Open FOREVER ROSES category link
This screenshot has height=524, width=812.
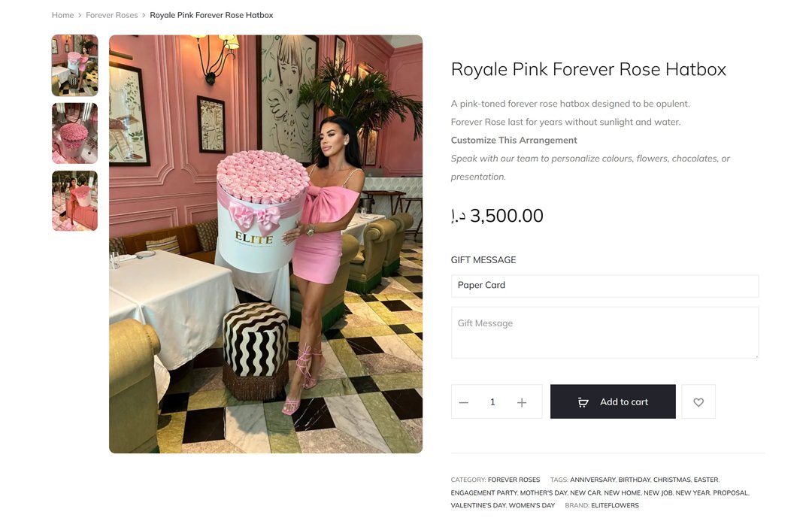tap(514, 480)
